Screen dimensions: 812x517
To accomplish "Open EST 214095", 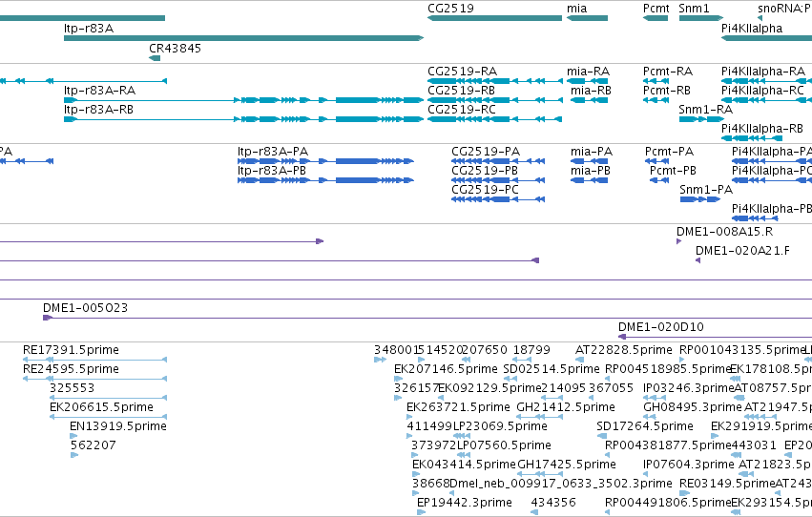I will [x=563, y=387].
